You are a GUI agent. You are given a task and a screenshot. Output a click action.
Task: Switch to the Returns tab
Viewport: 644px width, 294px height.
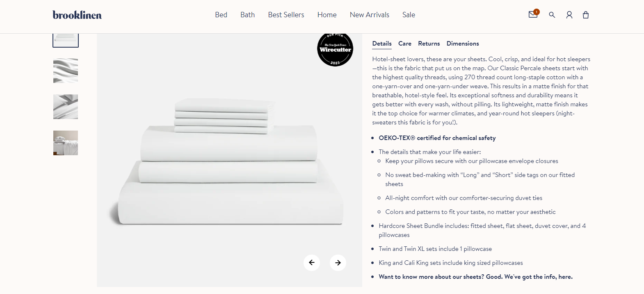(x=429, y=44)
